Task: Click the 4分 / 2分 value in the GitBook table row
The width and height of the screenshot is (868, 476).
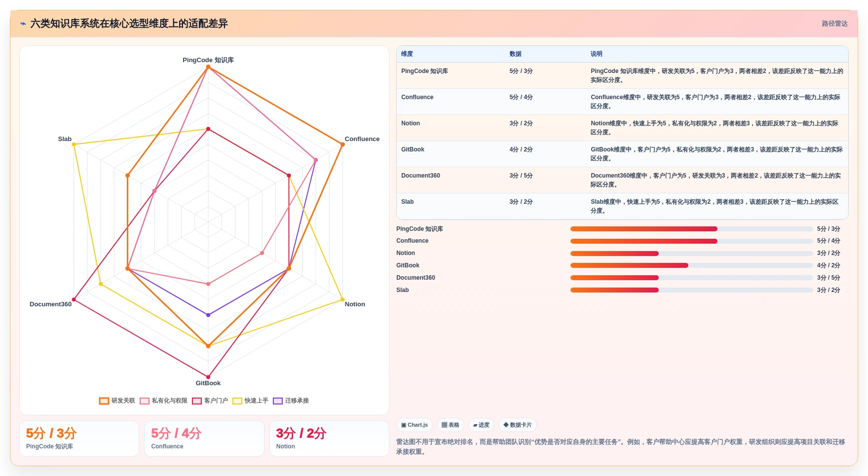Action: (x=521, y=149)
